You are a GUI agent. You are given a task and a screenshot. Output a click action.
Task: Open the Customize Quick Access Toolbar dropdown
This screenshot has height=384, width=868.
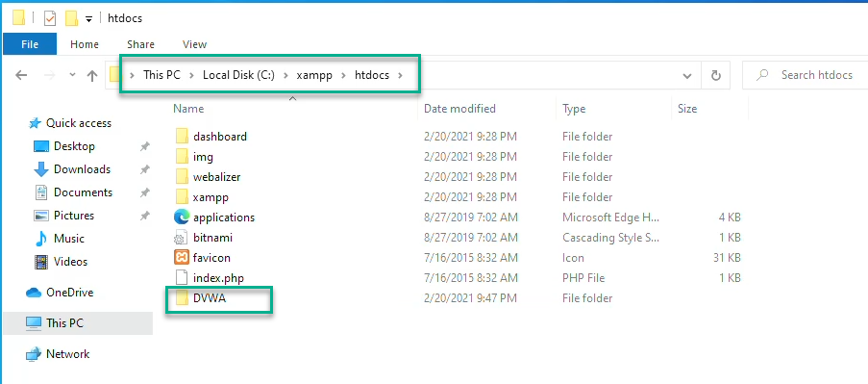pyautogui.click(x=88, y=19)
